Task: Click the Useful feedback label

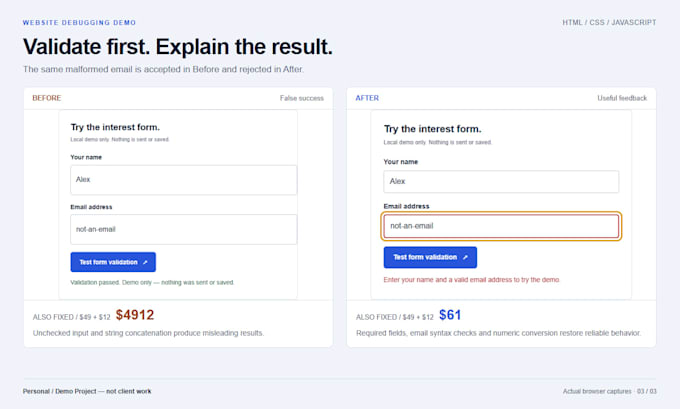Action: (622, 98)
